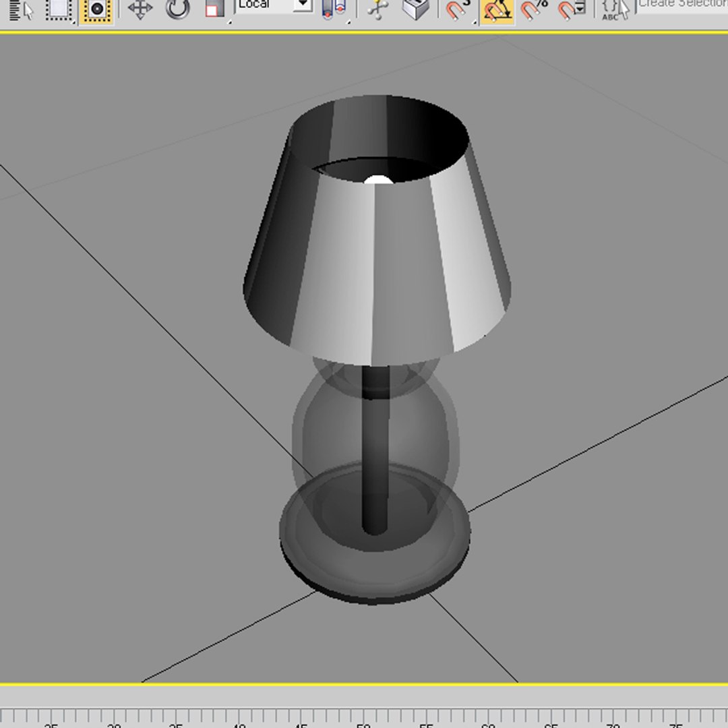
Task: Enable the Select and Manipulate tool
Action: (378, 9)
